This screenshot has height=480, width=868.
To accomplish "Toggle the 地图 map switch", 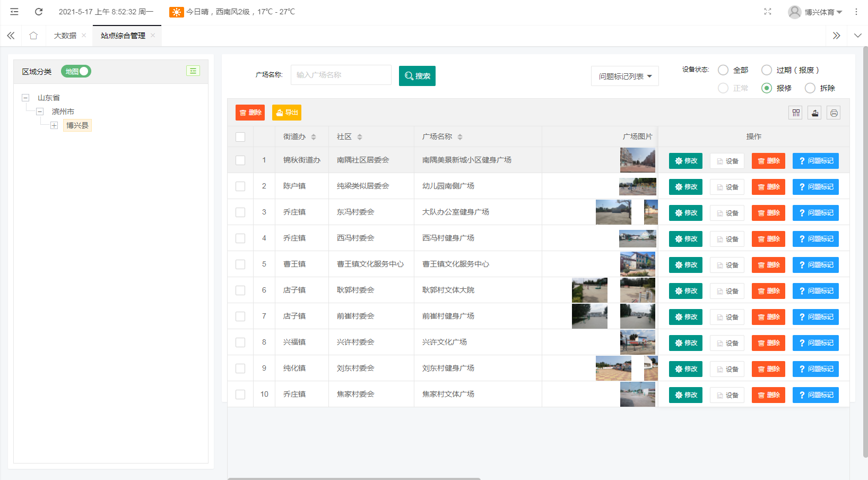I will (76, 71).
